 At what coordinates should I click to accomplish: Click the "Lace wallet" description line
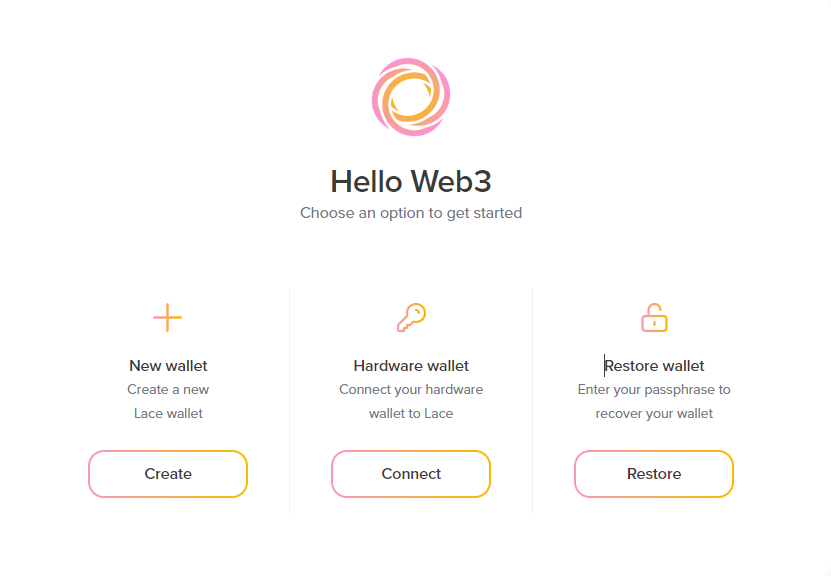tap(168, 413)
